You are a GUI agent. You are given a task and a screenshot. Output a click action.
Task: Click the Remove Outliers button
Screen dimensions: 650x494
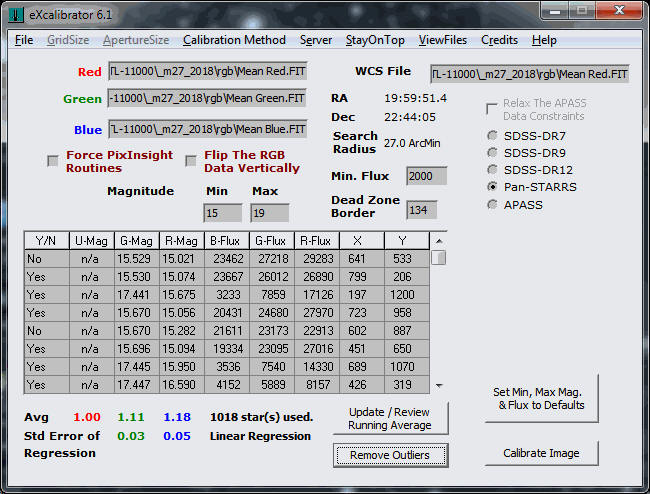pyautogui.click(x=390, y=455)
